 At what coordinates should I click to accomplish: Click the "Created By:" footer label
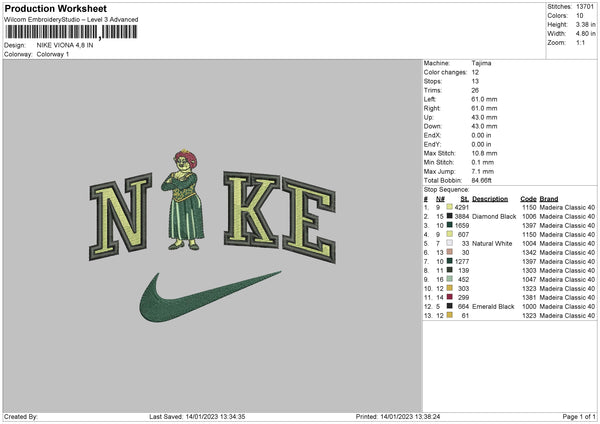(x=21, y=416)
